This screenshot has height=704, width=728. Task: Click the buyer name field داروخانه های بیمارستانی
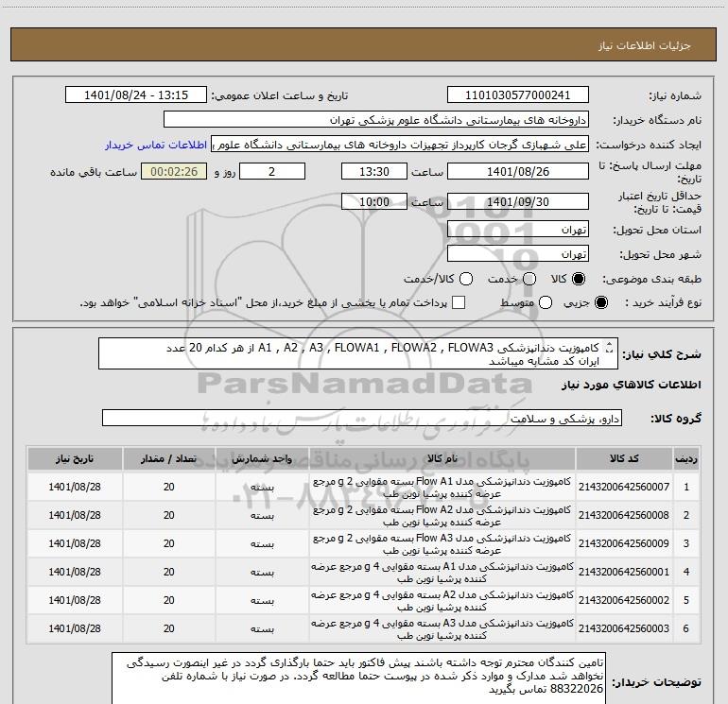tap(376, 120)
